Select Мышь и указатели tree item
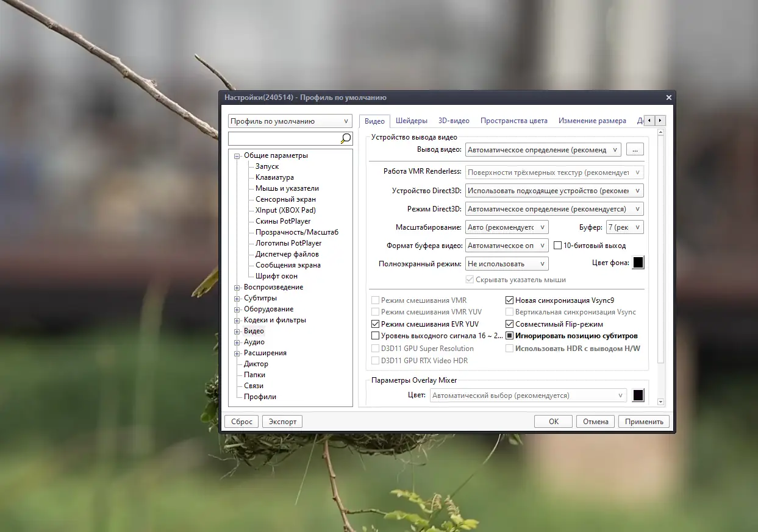This screenshot has width=758, height=532. click(x=287, y=188)
